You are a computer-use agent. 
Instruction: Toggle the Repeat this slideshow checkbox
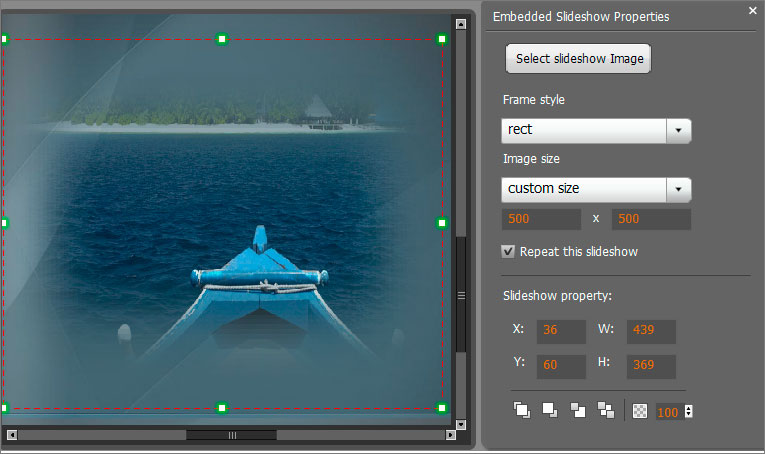point(509,252)
